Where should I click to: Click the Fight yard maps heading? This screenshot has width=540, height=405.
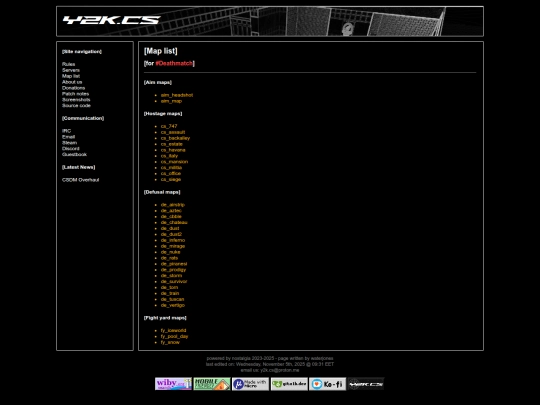coord(165,318)
